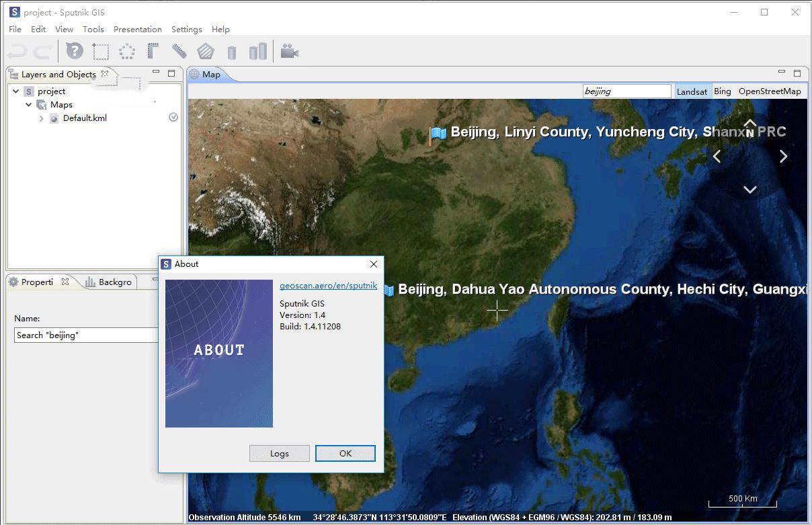Open the File menu
This screenshot has height=525, width=812.
(15, 30)
